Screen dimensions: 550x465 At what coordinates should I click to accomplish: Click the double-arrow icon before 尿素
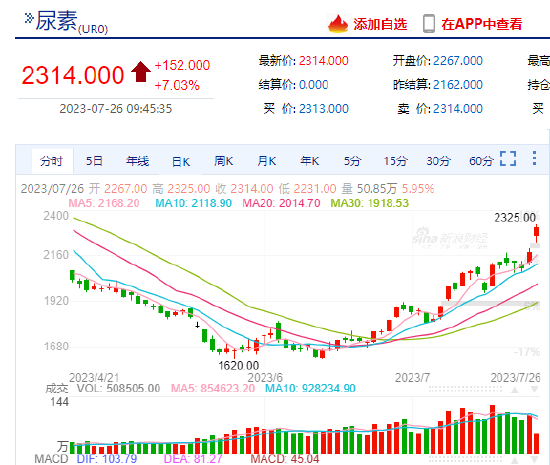pyautogui.click(x=29, y=18)
